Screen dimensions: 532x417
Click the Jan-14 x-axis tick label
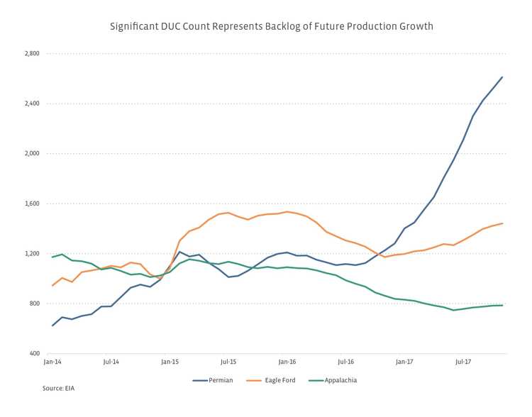52,362
